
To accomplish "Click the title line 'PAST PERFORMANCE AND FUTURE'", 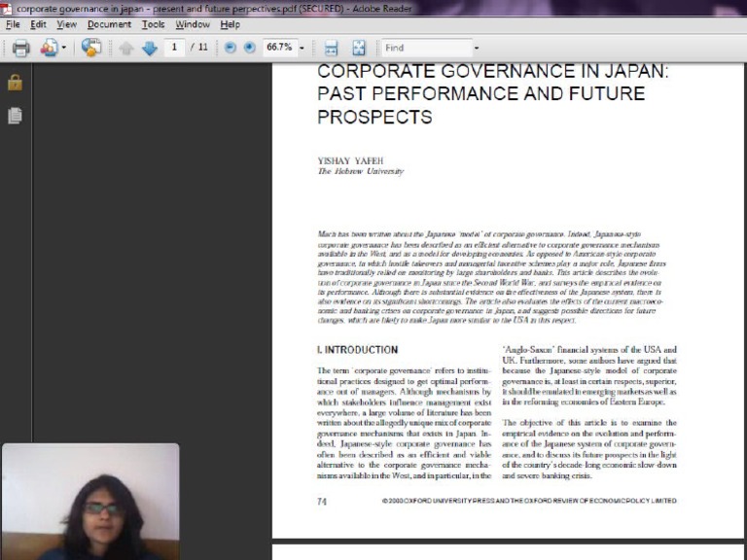I will pos(481,93).
